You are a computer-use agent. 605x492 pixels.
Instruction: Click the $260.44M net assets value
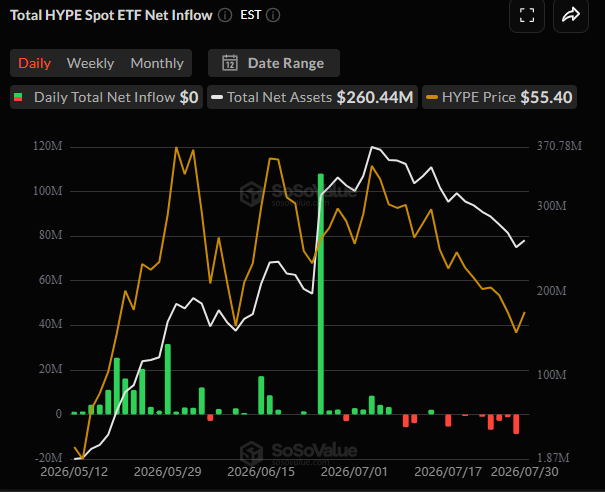coord(375,97)
